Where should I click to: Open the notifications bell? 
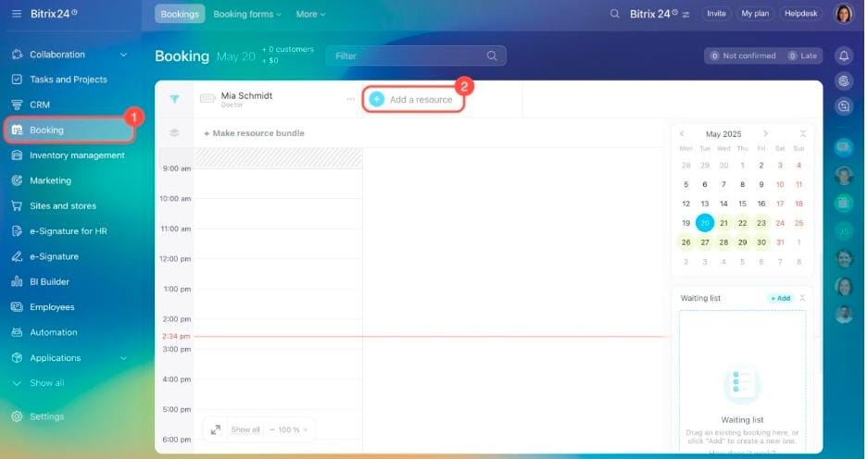click(844, 56)
